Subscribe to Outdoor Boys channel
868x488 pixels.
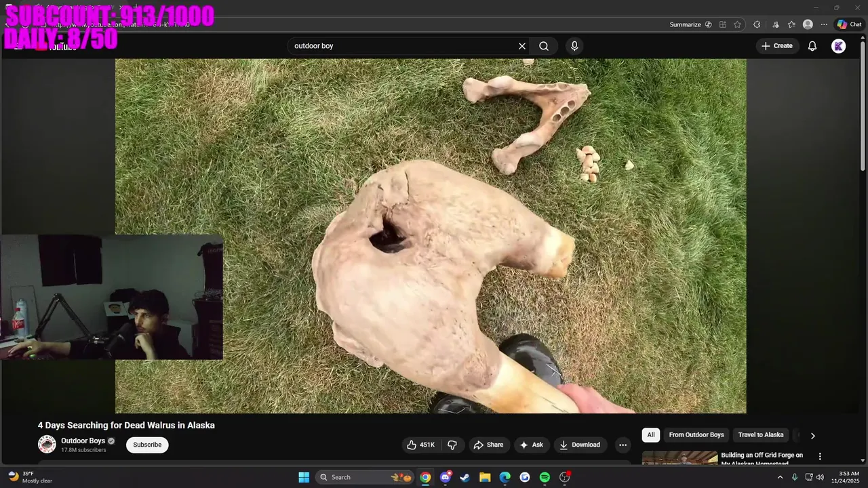147,445
